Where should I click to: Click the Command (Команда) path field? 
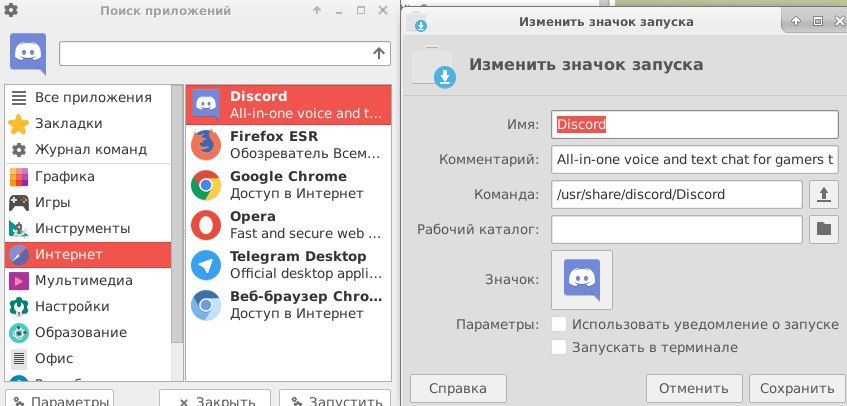click(x=677, y=194)
